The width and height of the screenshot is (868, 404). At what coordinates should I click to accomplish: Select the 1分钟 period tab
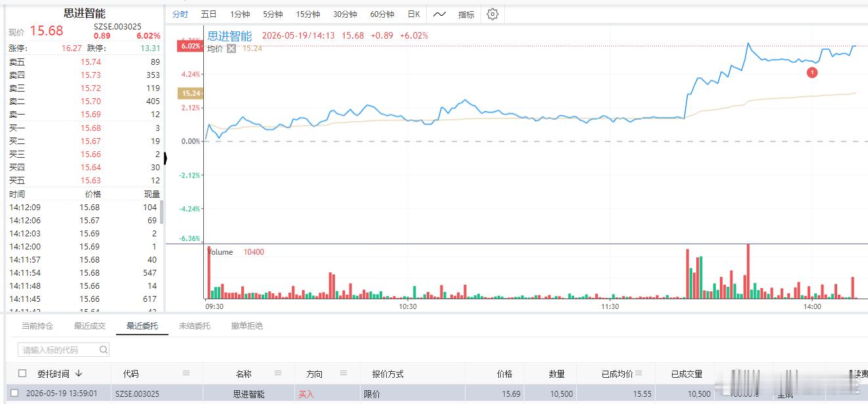(x=240, y=14)
